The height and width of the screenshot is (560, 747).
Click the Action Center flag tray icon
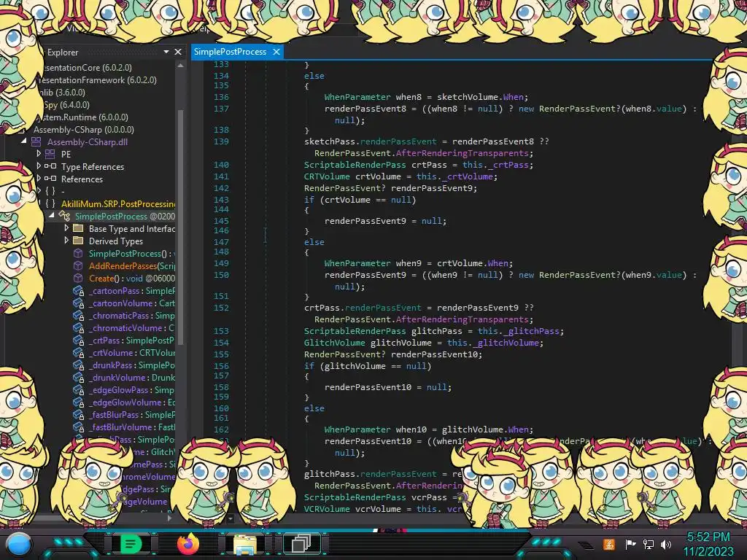pos(631,544)
